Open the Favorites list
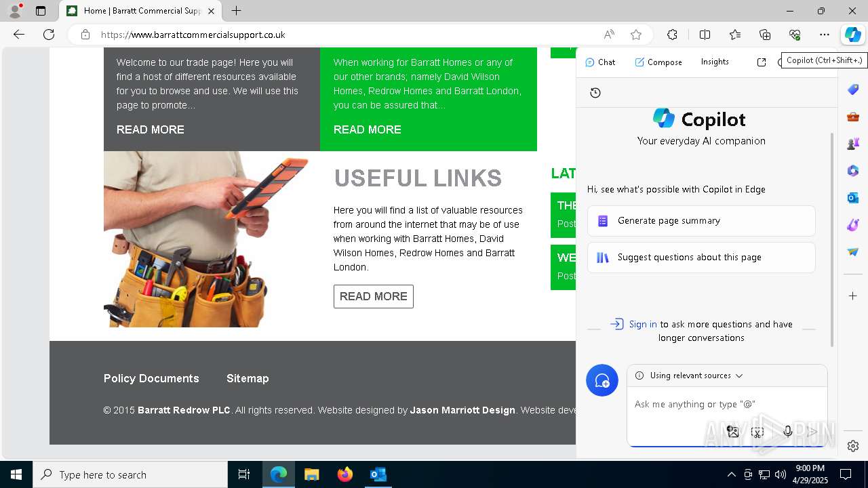868x488 pixels. (x=735, y=35)
